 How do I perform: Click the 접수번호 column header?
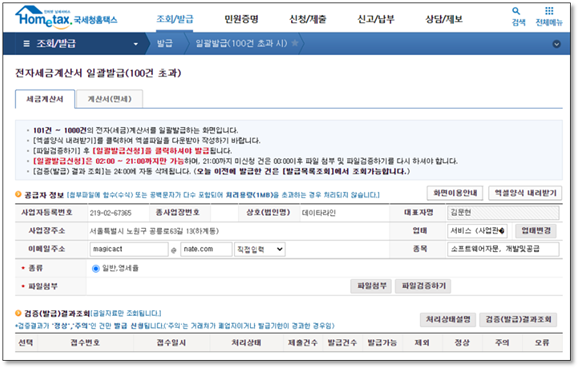85,343
